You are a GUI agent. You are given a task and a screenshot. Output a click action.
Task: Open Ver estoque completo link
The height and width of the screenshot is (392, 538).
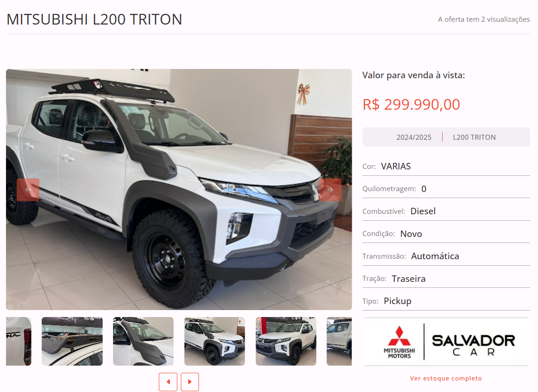pos(446,378)
